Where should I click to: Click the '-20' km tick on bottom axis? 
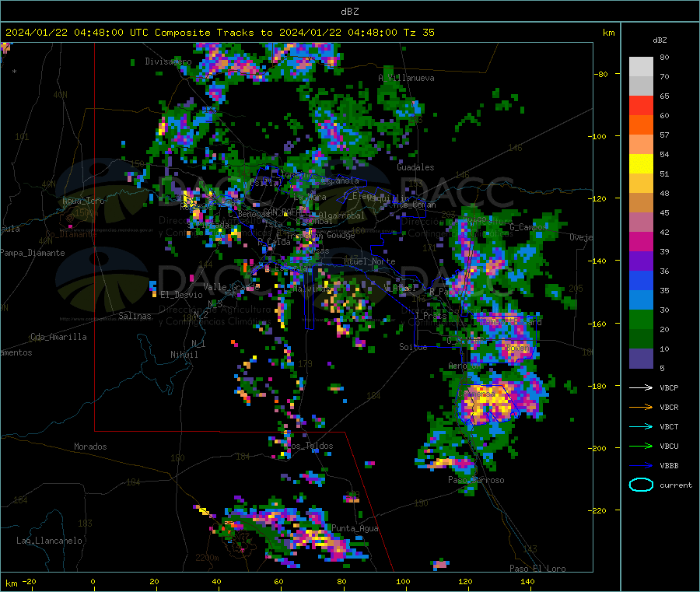tap(30, 581)
